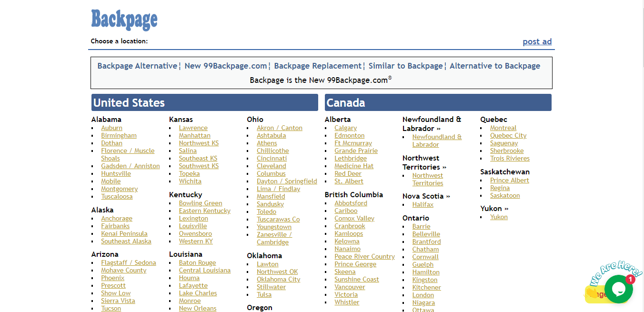Open Montgomery location

coord(120,189)
